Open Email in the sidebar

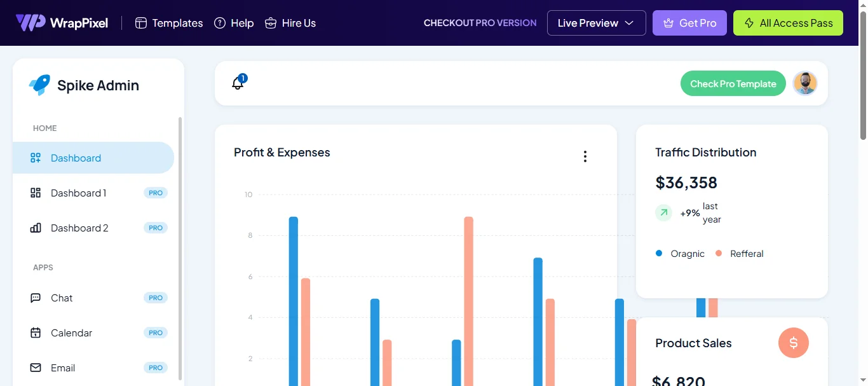click(x=93, y=368)
